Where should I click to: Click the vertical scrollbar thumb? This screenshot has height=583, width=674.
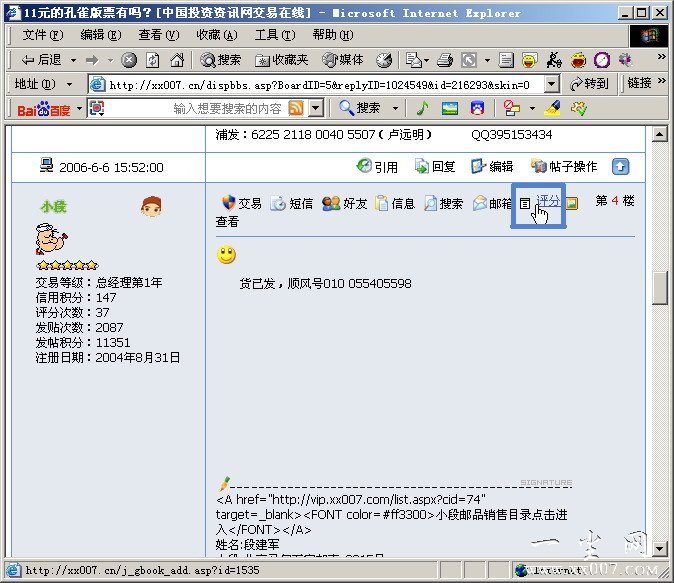[x=659, y=288]
